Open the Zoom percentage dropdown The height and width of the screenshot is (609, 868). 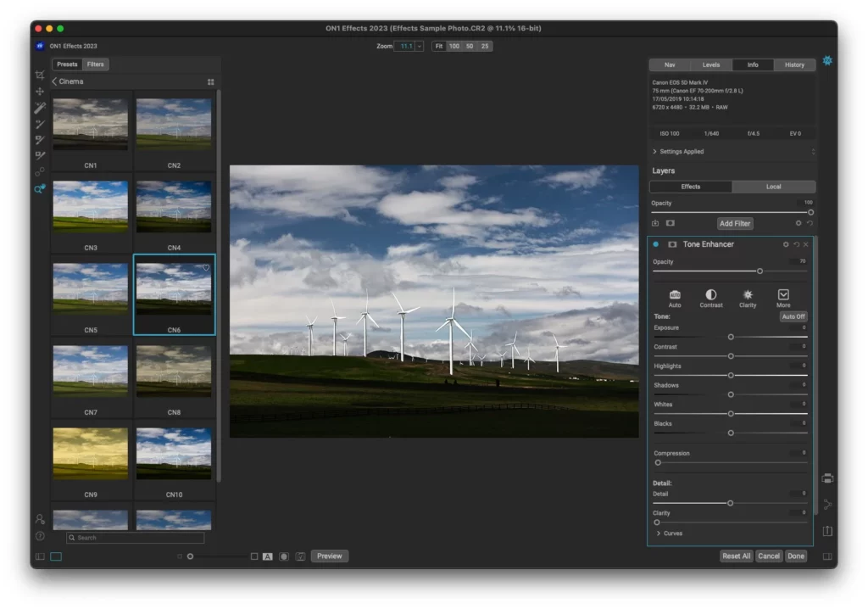tap(419, 46)
